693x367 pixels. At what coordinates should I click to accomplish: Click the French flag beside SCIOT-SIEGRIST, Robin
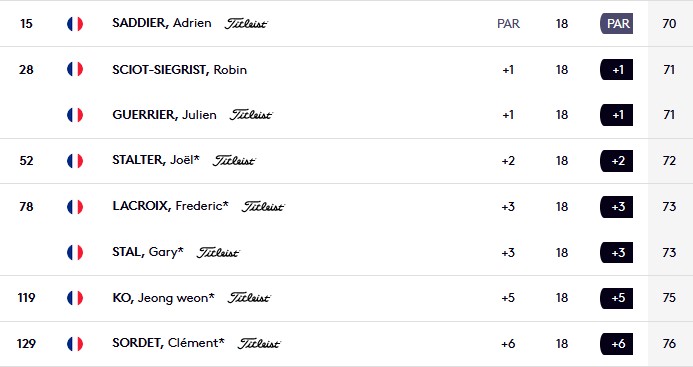(75, 69)
